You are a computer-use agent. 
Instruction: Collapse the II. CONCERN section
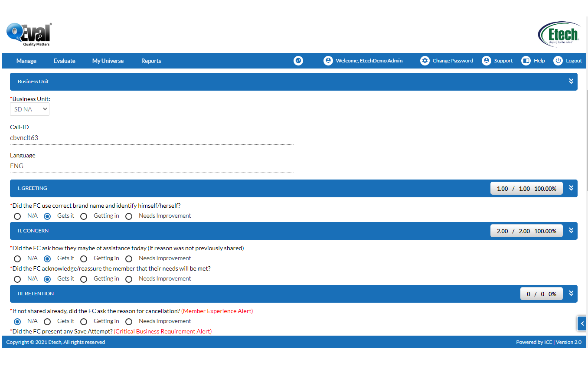(571, 231)
